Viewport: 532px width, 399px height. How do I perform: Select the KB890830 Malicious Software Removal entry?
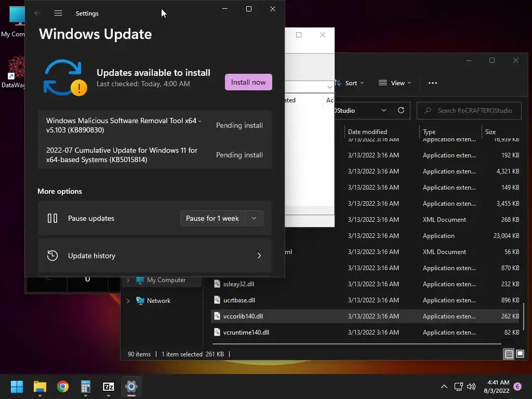click(155, 125)
